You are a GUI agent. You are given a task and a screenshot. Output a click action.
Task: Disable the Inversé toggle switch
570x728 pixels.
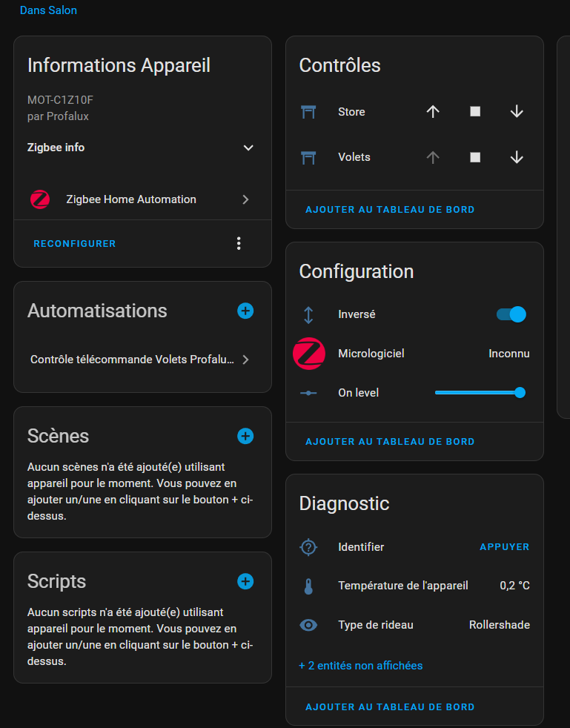[x=511, y=314]
